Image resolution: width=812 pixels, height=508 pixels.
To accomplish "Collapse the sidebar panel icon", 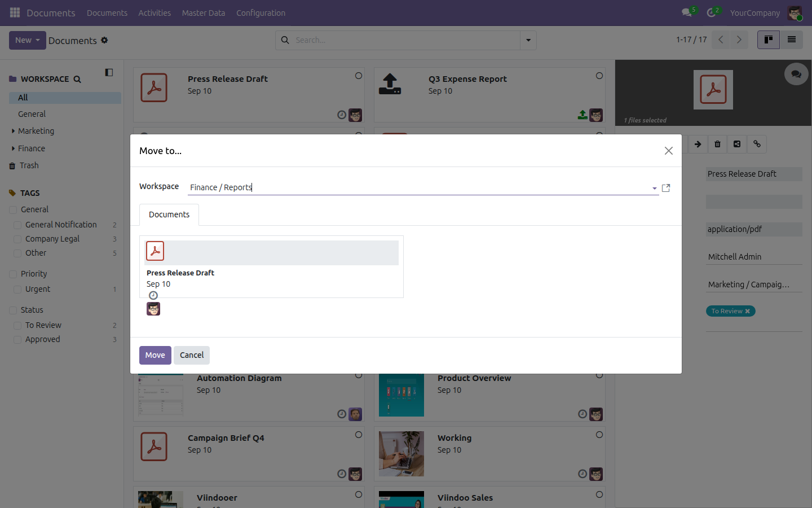I will click(109, 72).
